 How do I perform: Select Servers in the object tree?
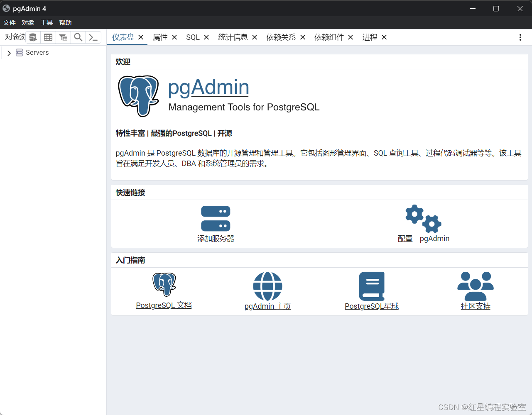[x=37, y=53]
